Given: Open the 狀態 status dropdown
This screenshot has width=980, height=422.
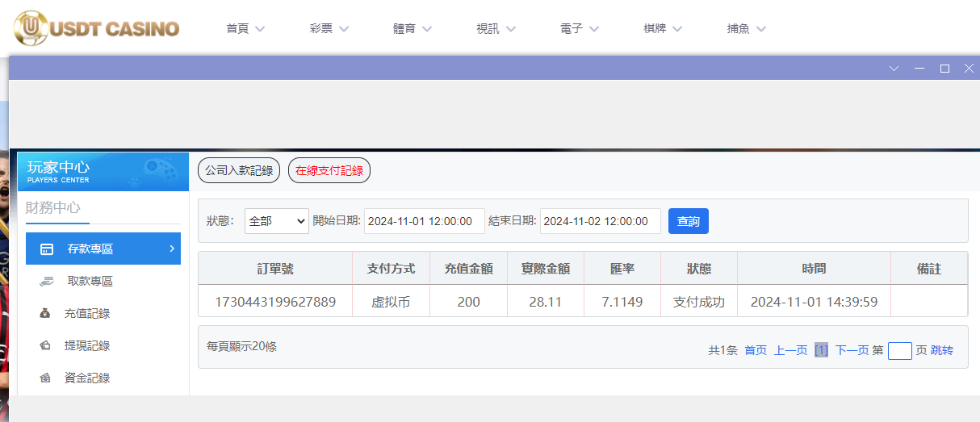Looking at the screenshot, I should [x=276, y=221].
